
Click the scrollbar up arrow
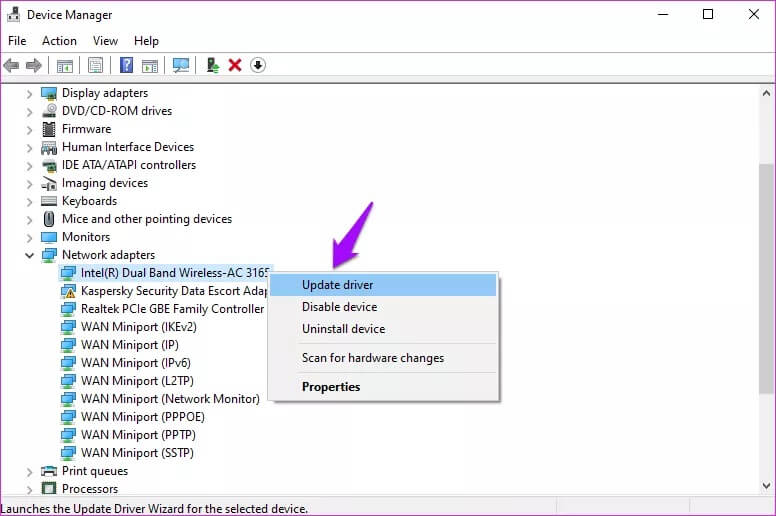(x=766, y=93)
